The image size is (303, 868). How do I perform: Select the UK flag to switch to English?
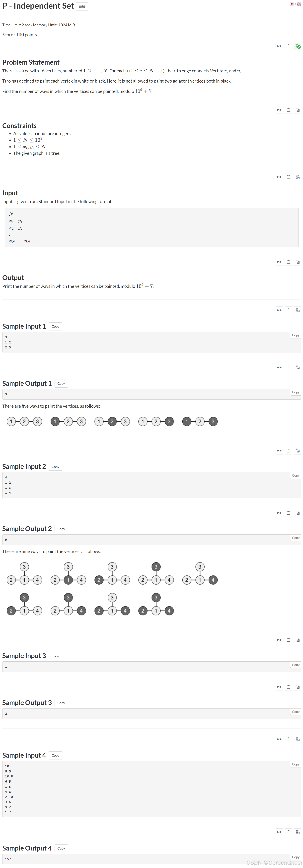pyautogui.click(x=299, y=4)
